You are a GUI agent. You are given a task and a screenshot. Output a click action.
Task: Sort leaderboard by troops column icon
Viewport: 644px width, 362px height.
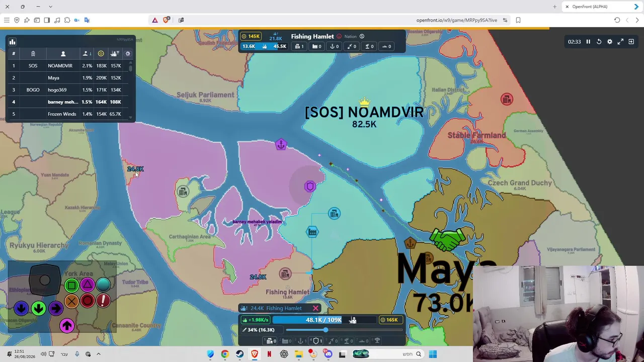[x=115, y=53]
